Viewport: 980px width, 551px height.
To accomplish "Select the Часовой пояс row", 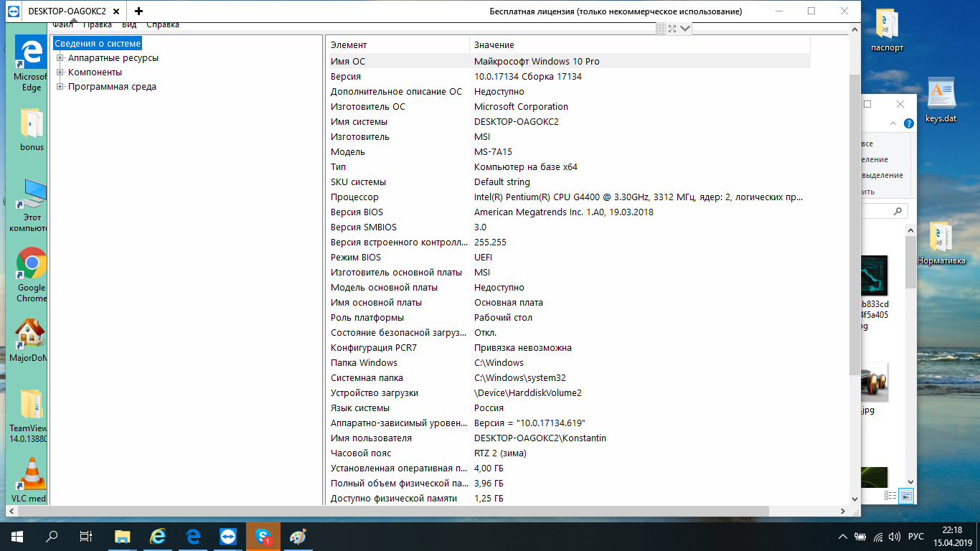I will [570, 453].
